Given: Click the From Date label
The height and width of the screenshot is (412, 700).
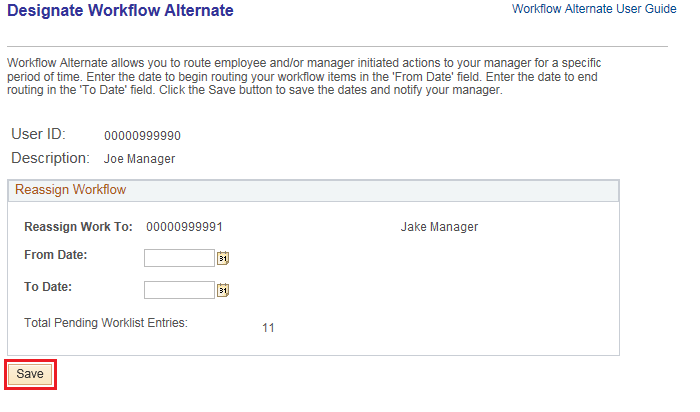Looking at the screenshot, I should [56, 255].
